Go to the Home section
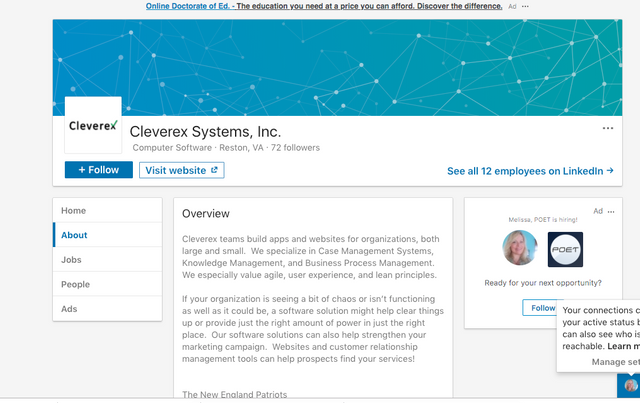The width and height of the screenshot is (640, 403). [107, 211]
